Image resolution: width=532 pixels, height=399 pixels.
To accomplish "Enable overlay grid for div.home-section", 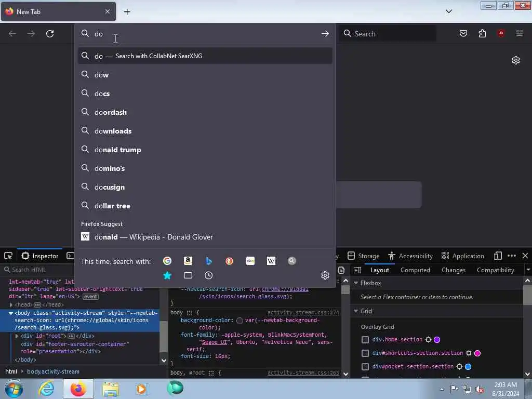I will point(365,340).
